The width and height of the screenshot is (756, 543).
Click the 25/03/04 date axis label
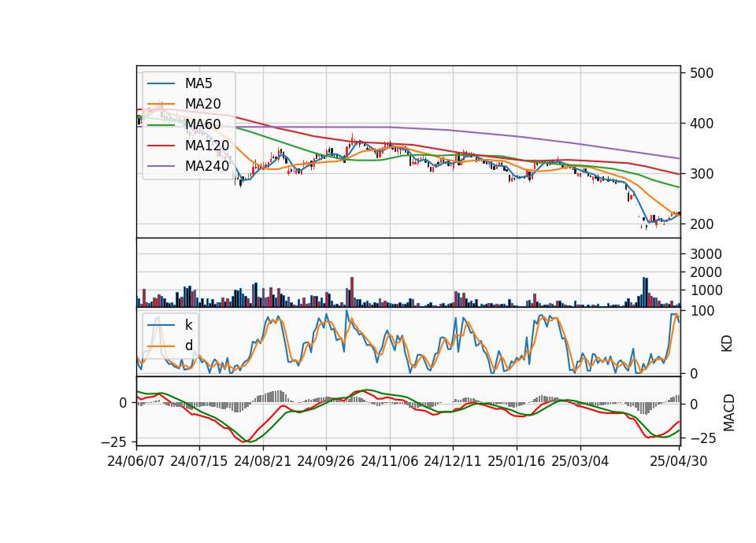tap(580, 461)
